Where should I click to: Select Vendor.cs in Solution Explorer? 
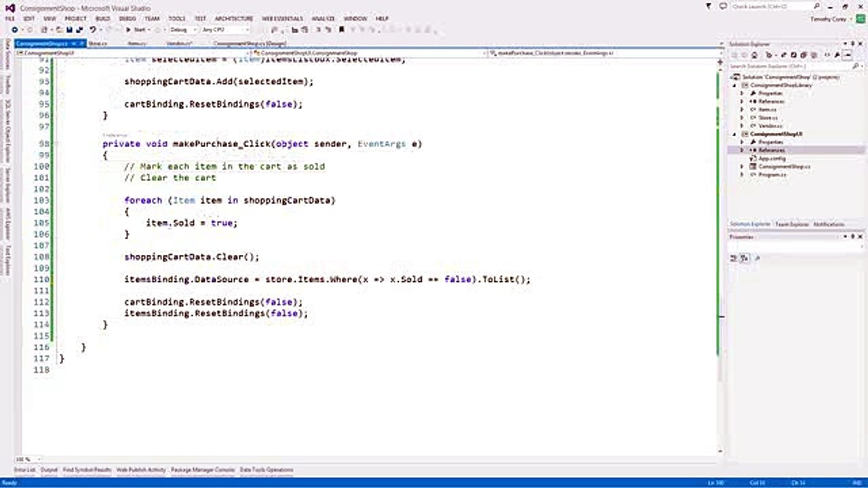[x=770, y=125]
